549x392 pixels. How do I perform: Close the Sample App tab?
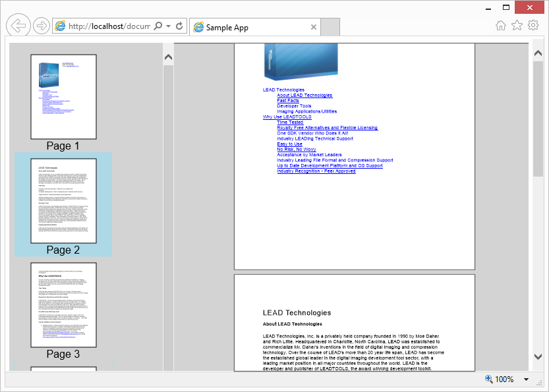click(314, 28)
